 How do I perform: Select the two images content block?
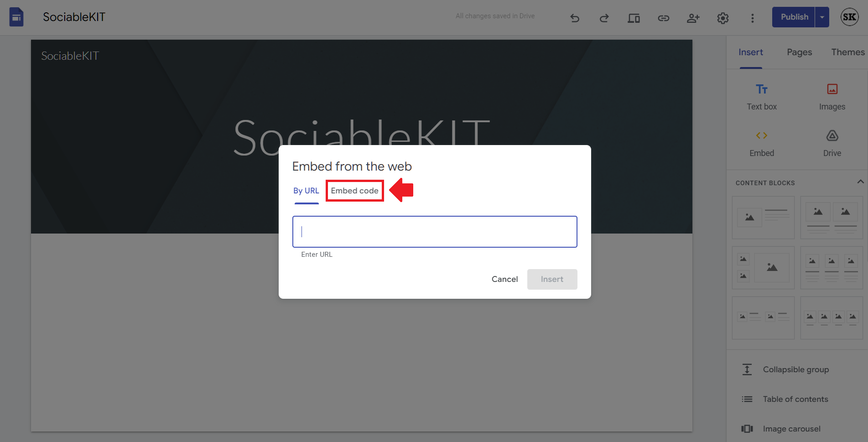pyautogui.click(x=832, y=218)
